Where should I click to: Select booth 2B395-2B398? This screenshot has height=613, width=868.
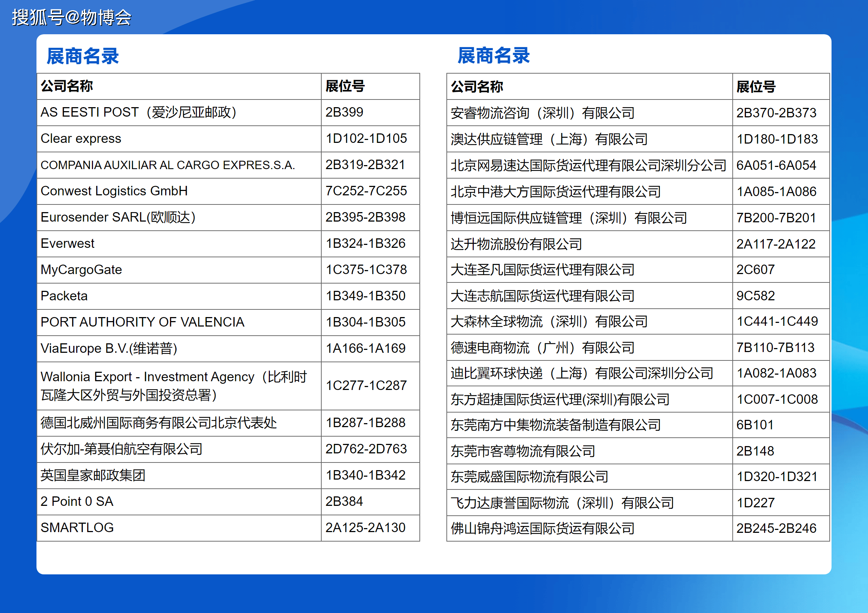point(365,217)
